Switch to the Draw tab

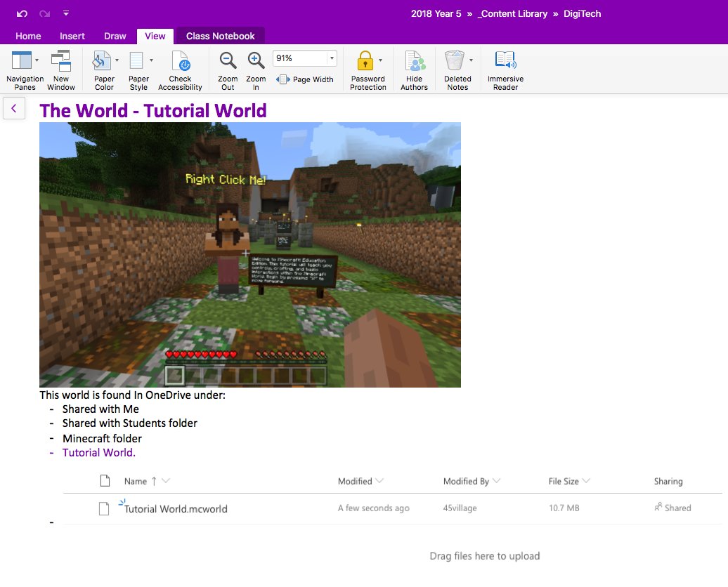(115, 37)
